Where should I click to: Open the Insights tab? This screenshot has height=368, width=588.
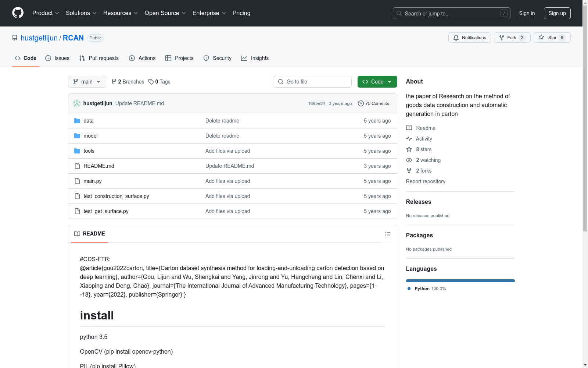(x=255, y=58)
